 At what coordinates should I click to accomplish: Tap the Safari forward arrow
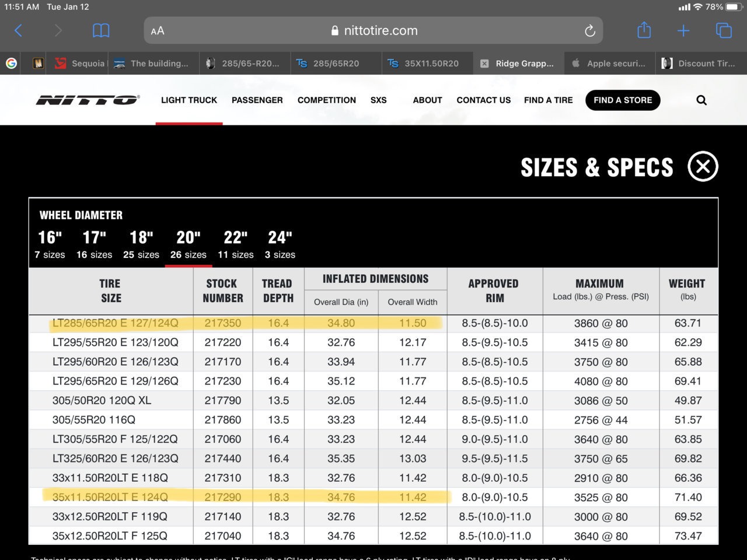[x=58, y=30]
